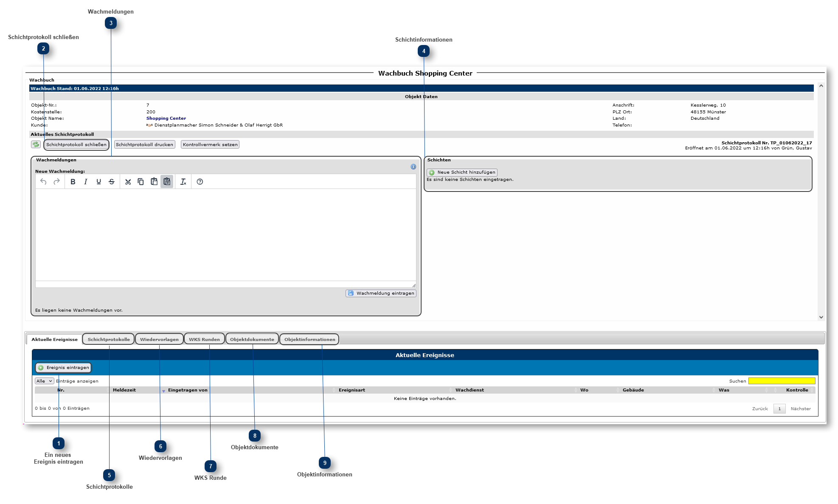Switch to WKS Runden tab
This screenshot has width=838, height=504.
click(x=205, y=339)
